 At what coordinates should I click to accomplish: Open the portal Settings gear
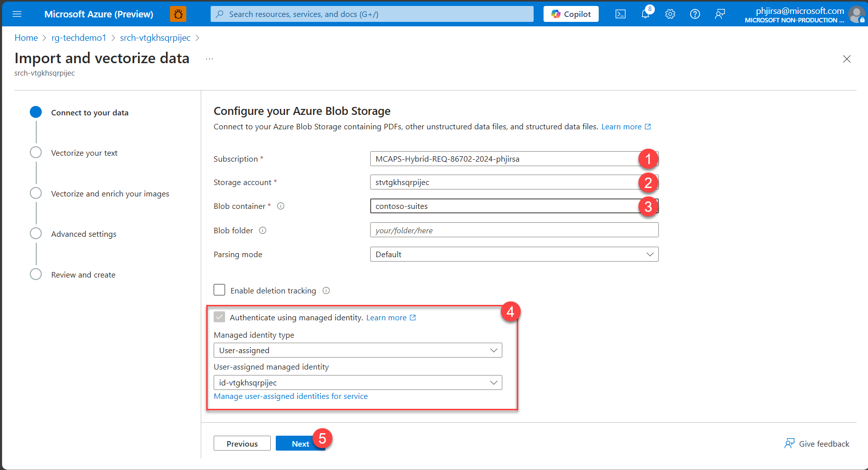click(670, 14)
